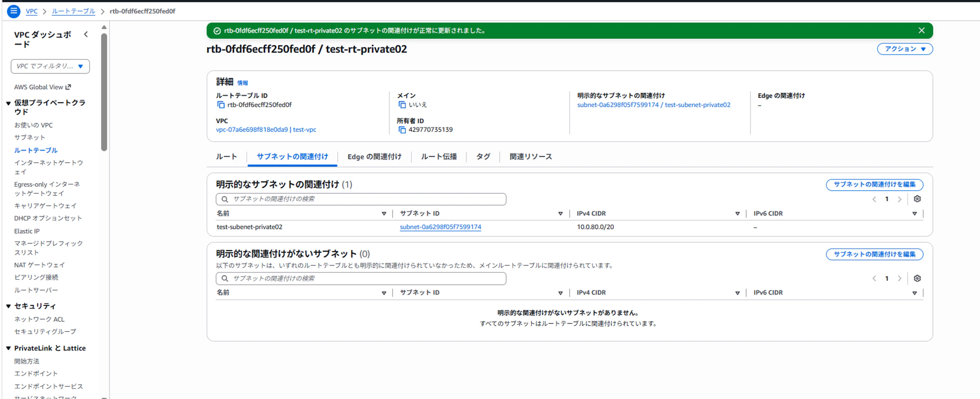Viewport: 980px width, 399px height.
Task: Open マネージドプレフィックスリスト in sidebar
Action: 49,248
